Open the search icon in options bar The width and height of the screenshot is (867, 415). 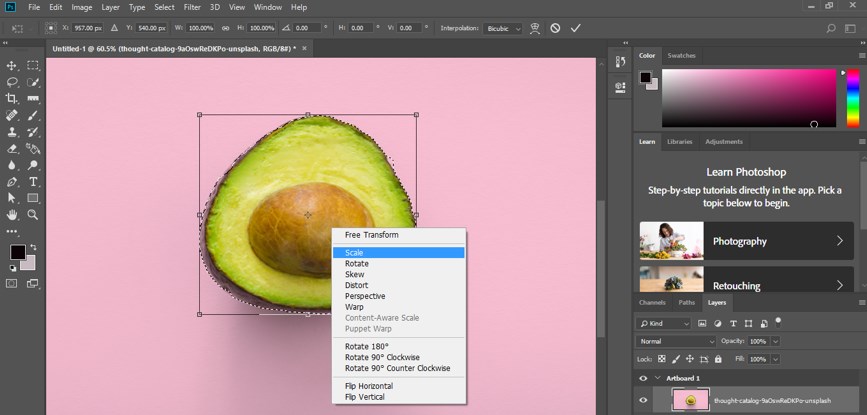(x=831, y=28)
